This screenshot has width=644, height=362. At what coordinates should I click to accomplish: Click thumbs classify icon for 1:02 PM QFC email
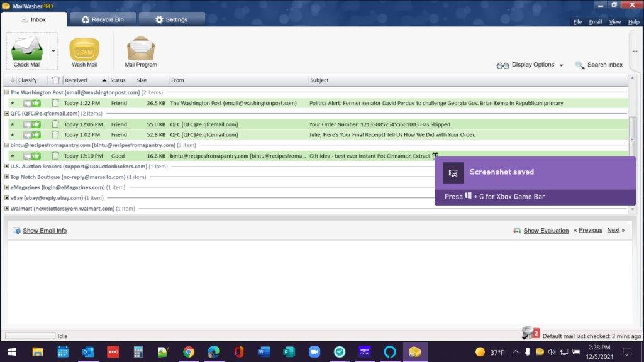(31, 134)
